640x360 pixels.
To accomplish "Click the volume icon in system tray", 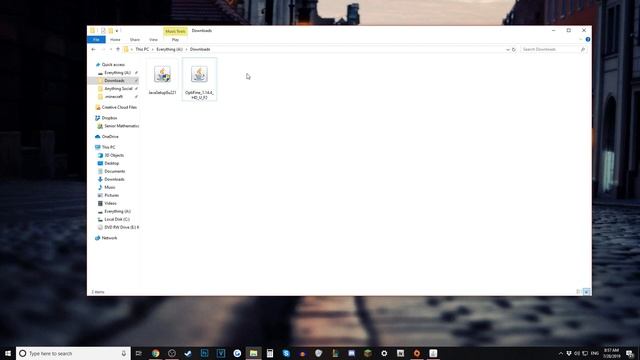I will pyautogui.click(x=577, y=353).
